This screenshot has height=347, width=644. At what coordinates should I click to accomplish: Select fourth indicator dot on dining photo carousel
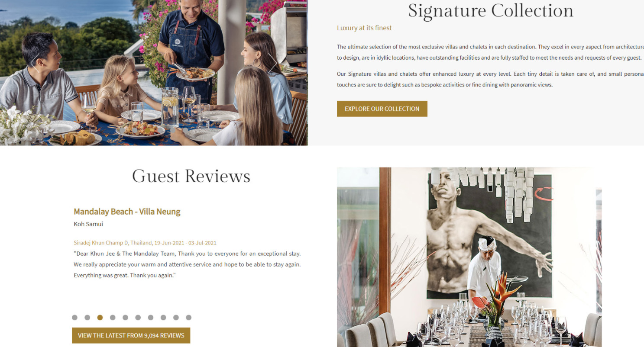[x=160, y=130]
